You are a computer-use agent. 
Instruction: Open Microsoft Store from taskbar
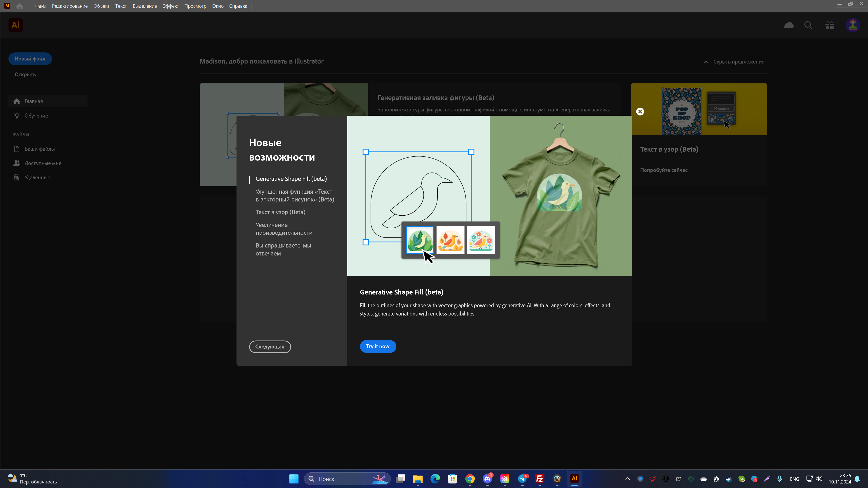point(452,479)
